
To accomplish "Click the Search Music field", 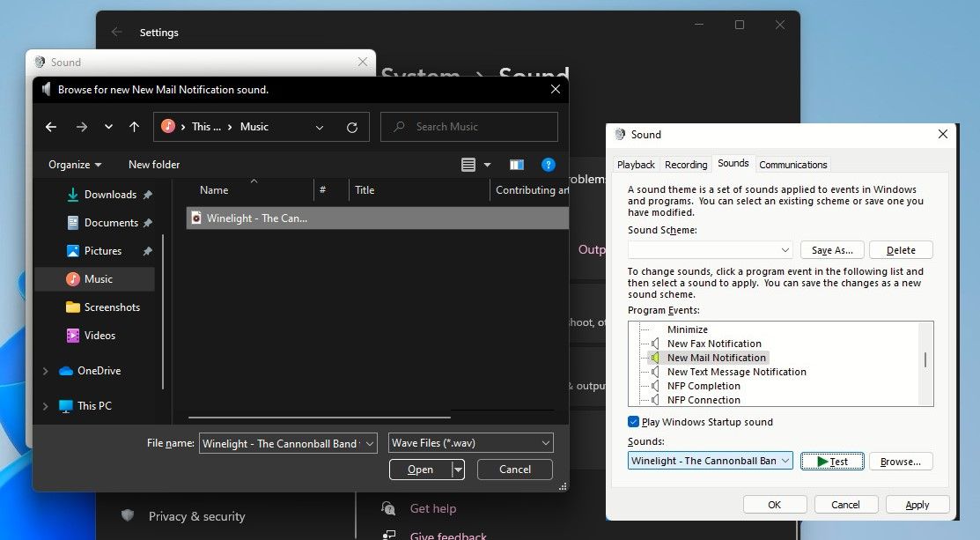I will tap(468, 127).
